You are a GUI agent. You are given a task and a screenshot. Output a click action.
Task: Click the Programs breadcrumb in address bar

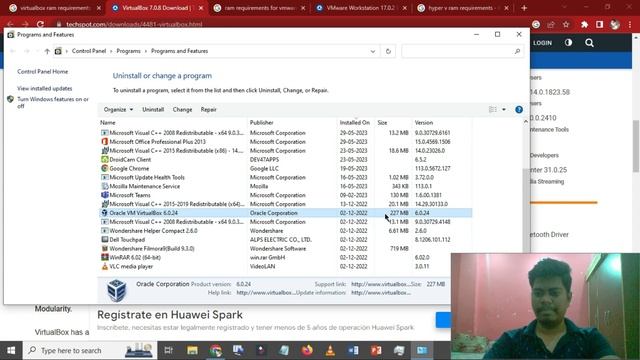pos(128,51)
